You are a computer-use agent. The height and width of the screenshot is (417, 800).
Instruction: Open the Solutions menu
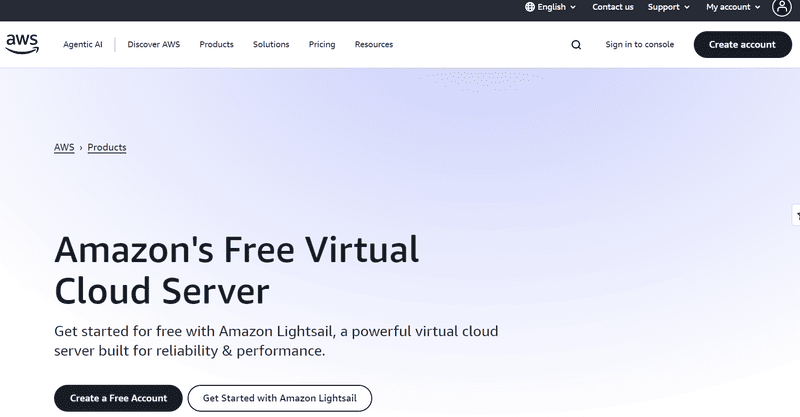coord(271,44)
